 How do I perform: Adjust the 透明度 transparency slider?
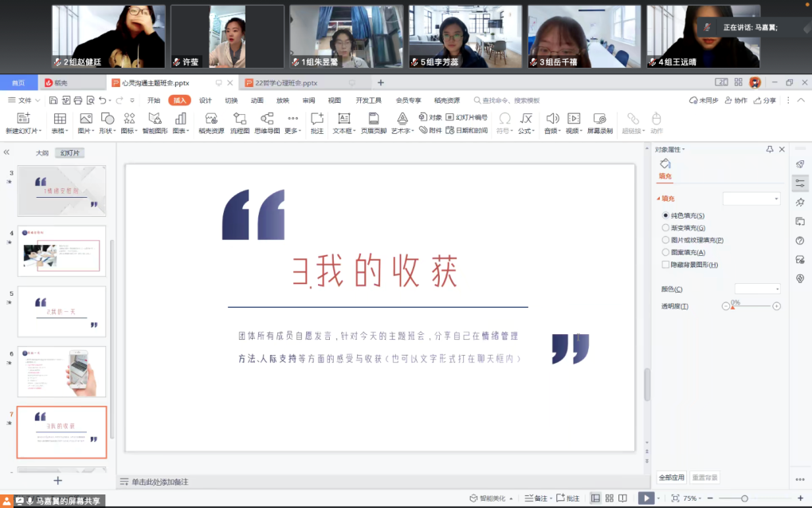[x=751, y=306]
